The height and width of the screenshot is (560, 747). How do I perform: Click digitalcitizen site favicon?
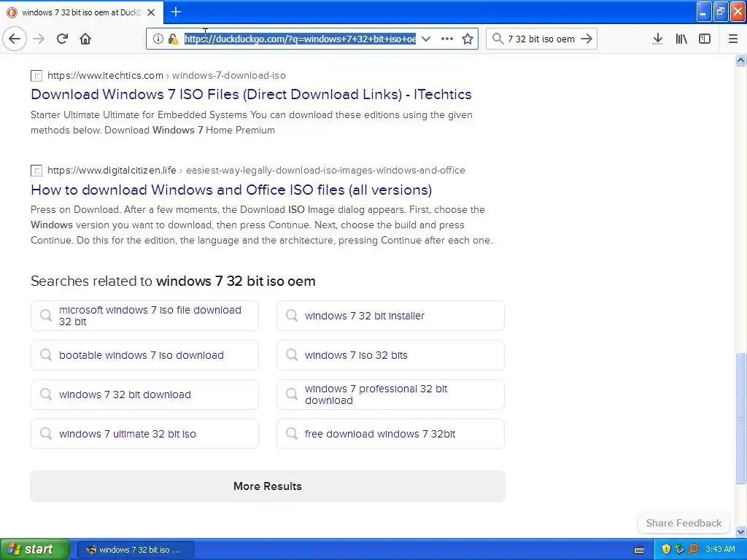pyautogui.click(x=36, y=170)
